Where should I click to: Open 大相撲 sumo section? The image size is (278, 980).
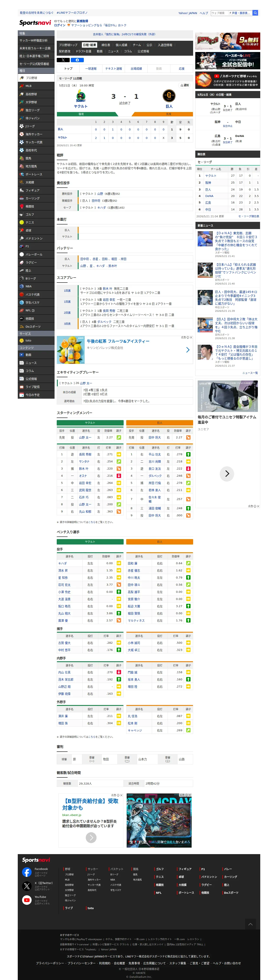[x=36, y=182]
